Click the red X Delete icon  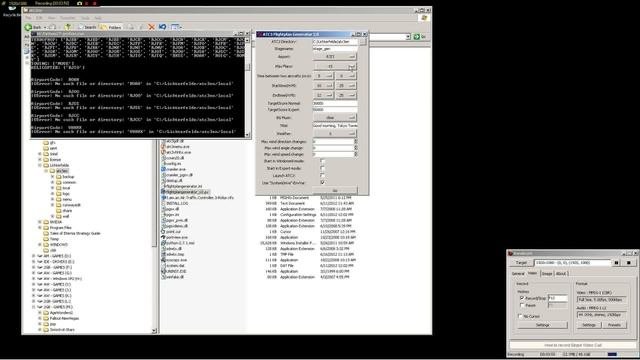point(151,27)
